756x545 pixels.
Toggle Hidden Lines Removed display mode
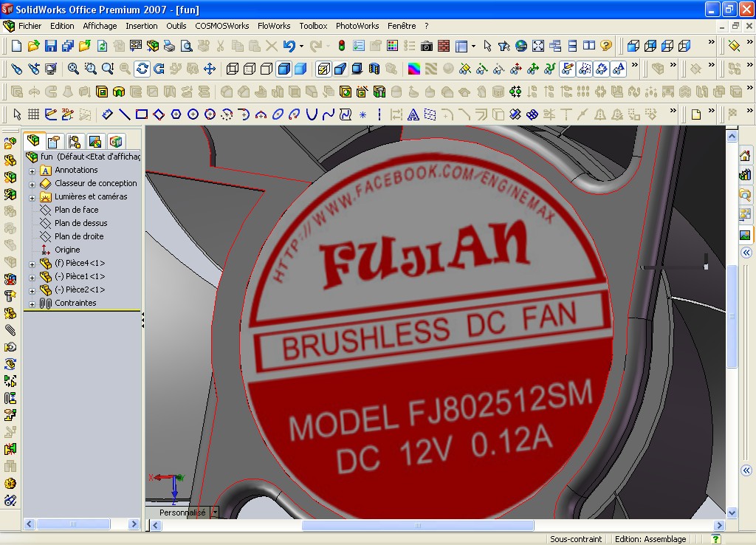point(266,69)
